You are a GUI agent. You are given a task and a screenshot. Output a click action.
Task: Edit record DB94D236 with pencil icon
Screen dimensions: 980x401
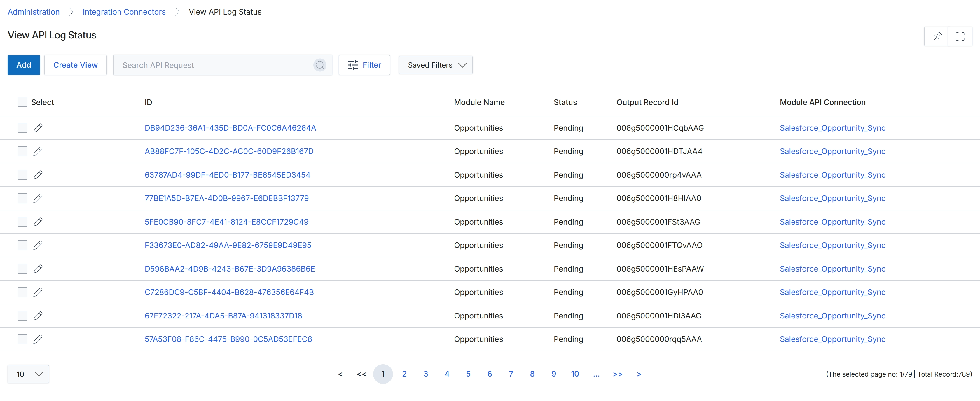[38, 128]
